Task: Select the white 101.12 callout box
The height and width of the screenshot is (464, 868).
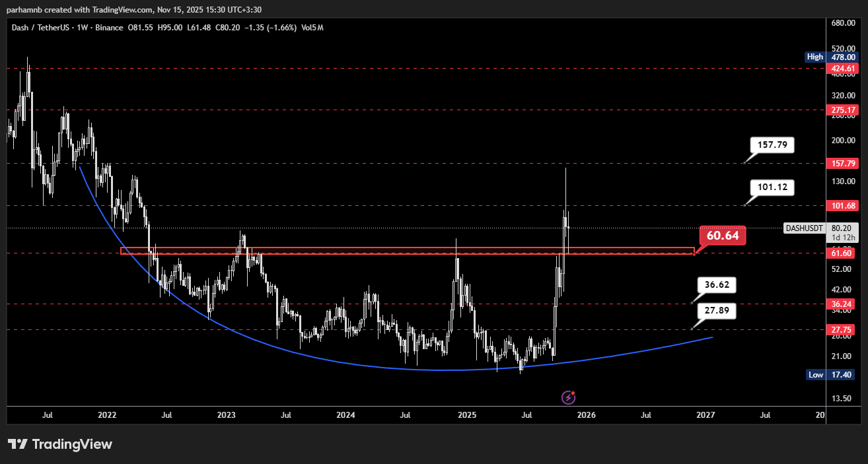Action: click(x=772, y=187)
